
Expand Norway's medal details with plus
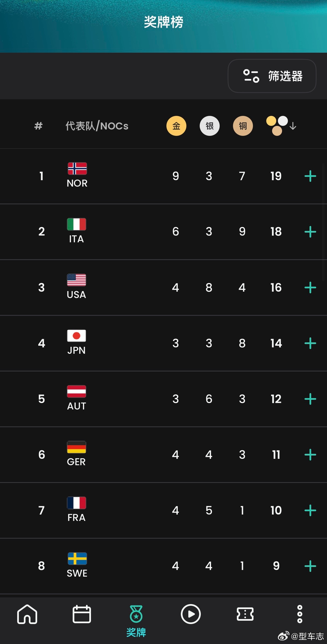pos(310,176)
